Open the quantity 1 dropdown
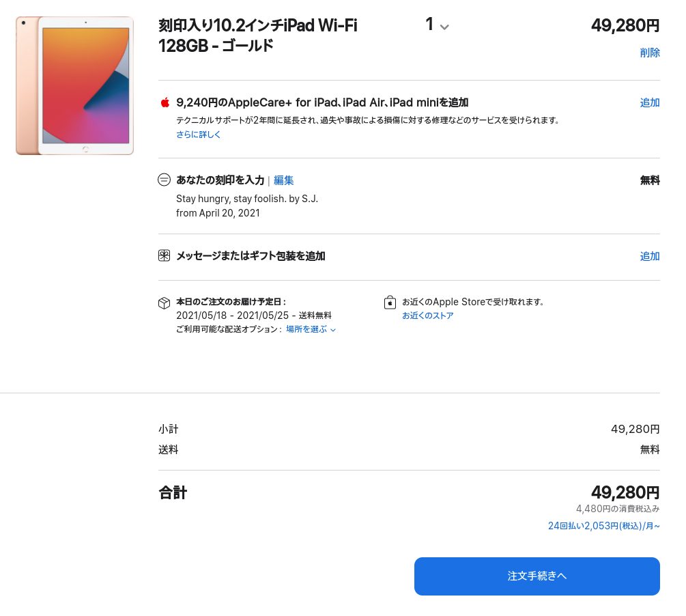The height and width of the screenshot is (616, 686). click(x=437, y=25)
